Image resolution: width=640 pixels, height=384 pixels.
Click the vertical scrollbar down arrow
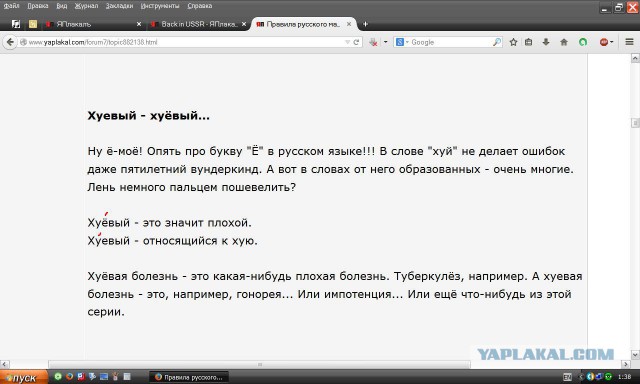635,354
